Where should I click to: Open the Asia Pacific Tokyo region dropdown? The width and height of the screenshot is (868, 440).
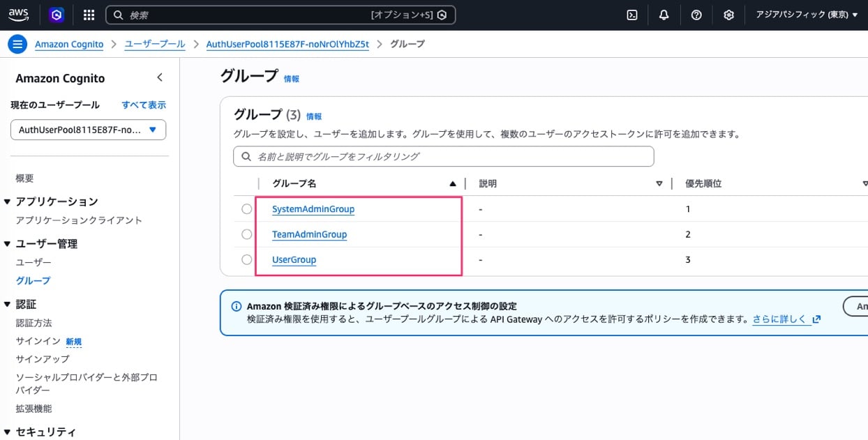point(807,15)
